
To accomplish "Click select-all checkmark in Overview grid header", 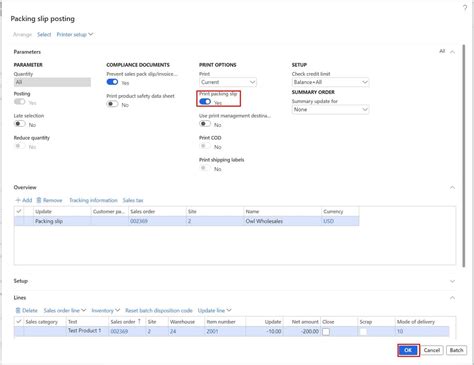I will 19,211.
